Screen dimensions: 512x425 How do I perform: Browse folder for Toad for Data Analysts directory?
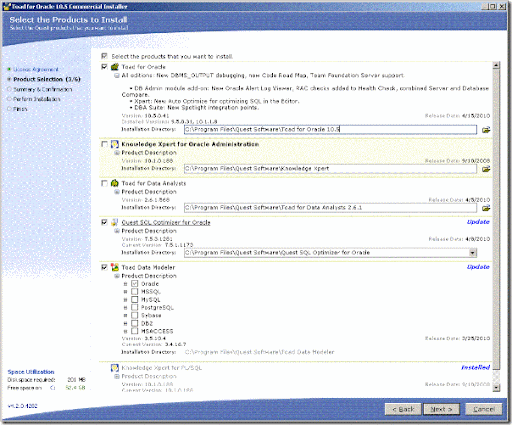(486, 208)
